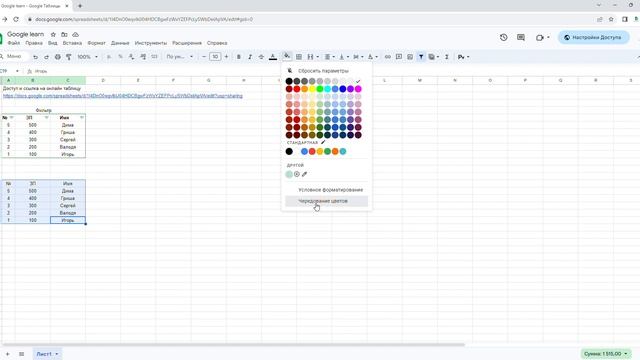Click the formula bar showing Игорь
The width and height of the screenshot is (640, 360).
tap(335, 71)
